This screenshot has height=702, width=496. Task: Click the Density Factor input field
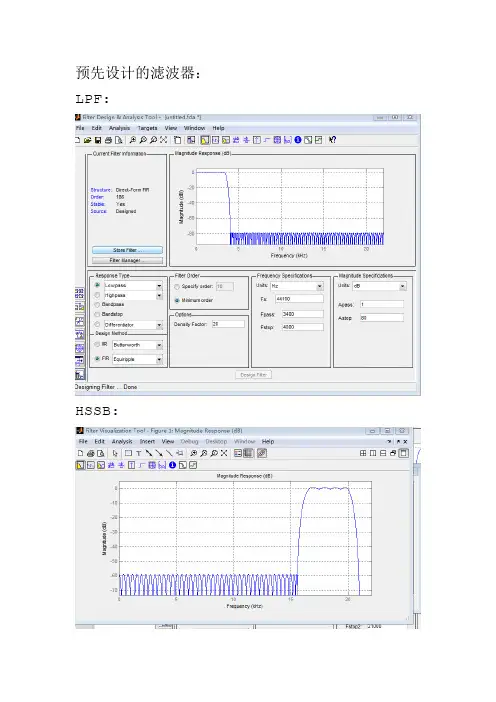tap(228, 324)
